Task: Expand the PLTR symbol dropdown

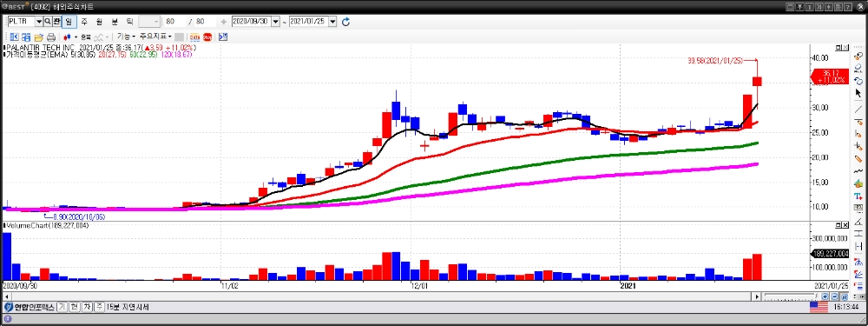Action: (x=39, y=22)
